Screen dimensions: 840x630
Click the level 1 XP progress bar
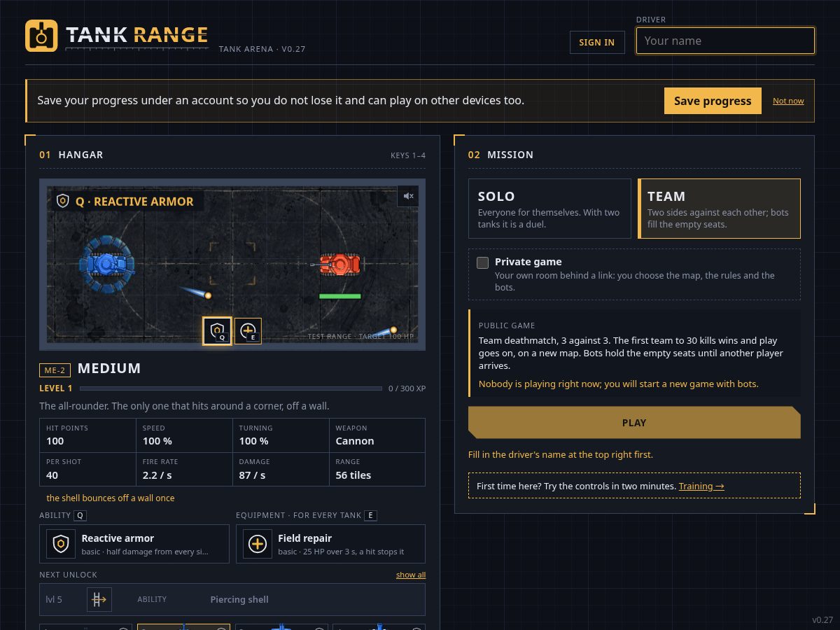click(231, 388)
